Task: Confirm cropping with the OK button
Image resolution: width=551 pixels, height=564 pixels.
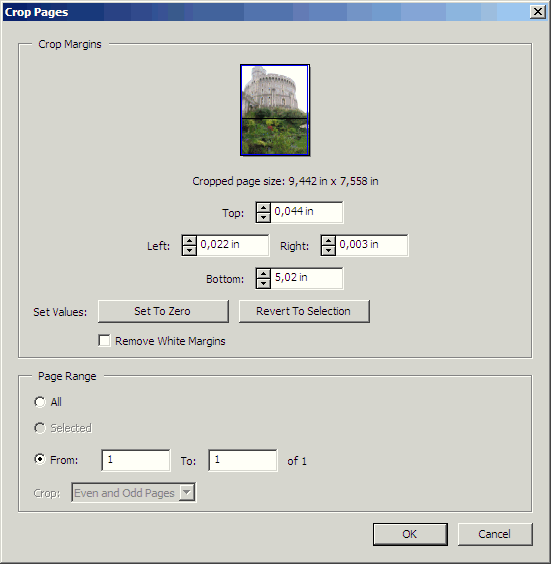Action: (x=410, y=534)
